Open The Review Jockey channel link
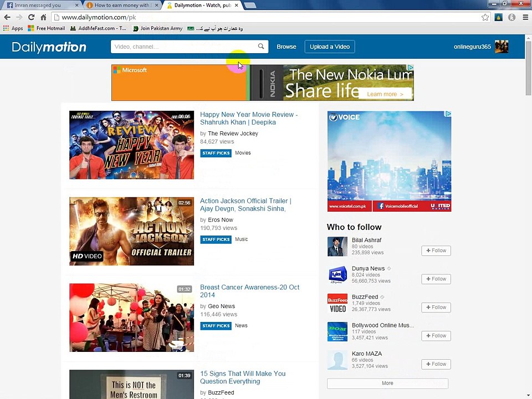532x399 pixels. 233,134
